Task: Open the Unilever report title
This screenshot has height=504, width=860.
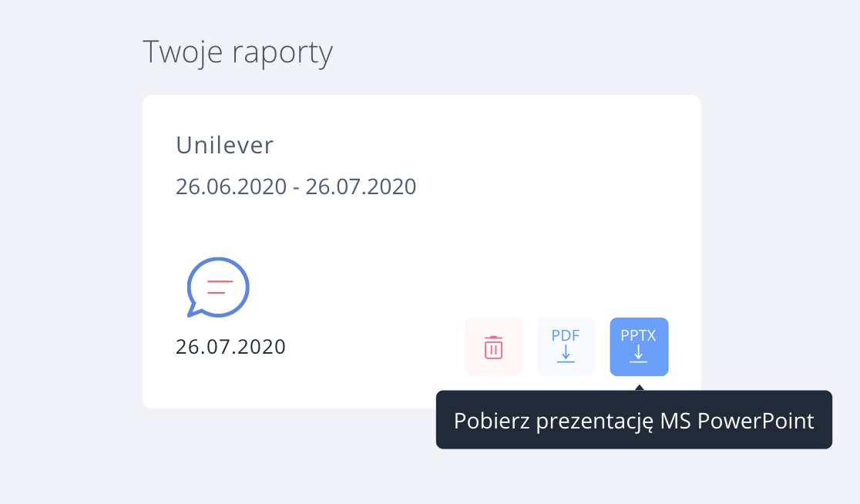Action: (224, 145)
